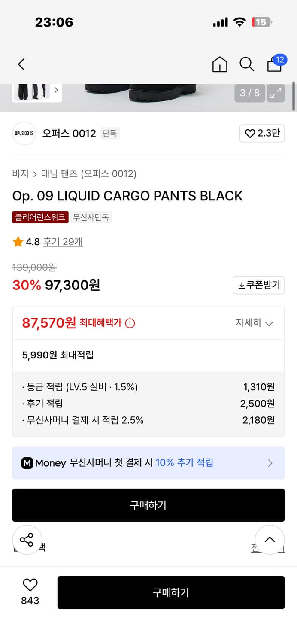Open the search icon
Screen dimensions: 297x644
click(x=246, y=64)
